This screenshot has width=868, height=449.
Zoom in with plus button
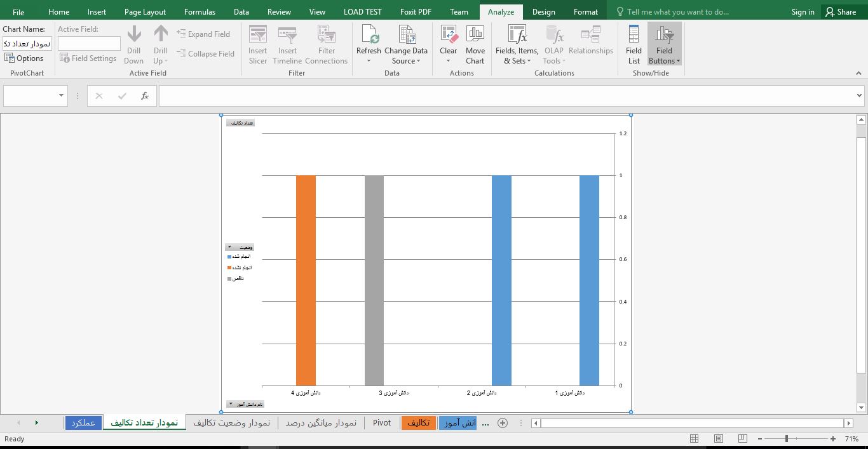click(833, 439)
